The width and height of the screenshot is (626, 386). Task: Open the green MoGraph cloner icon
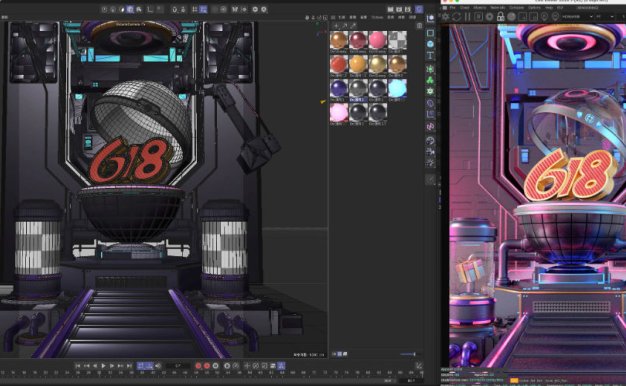(x=430, y=80)
